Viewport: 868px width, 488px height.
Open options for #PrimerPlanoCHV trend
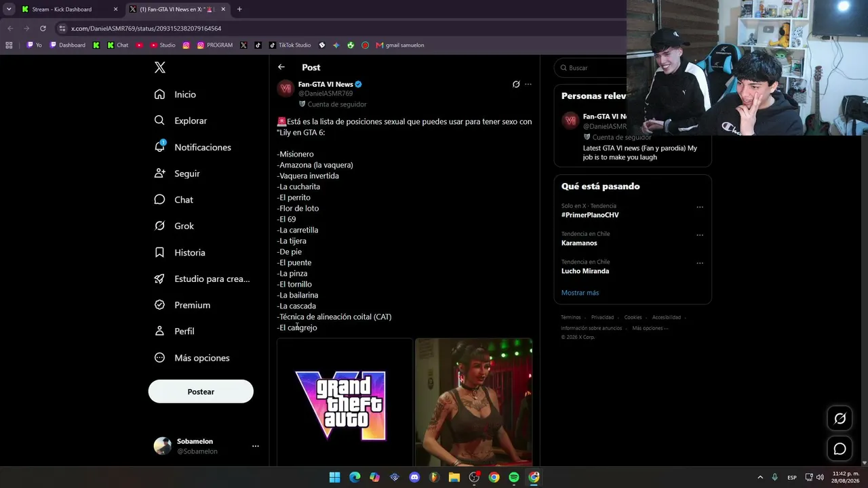click(x=700, y=207)
